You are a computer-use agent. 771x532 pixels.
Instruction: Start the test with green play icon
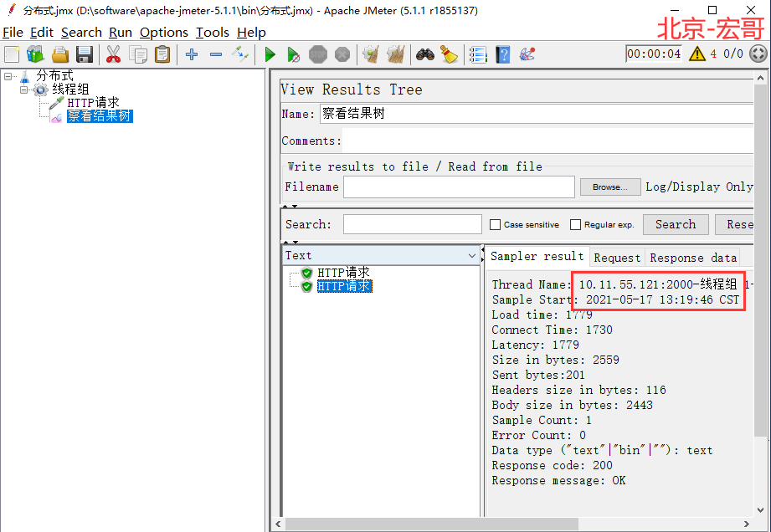click(x=270, y=54)
